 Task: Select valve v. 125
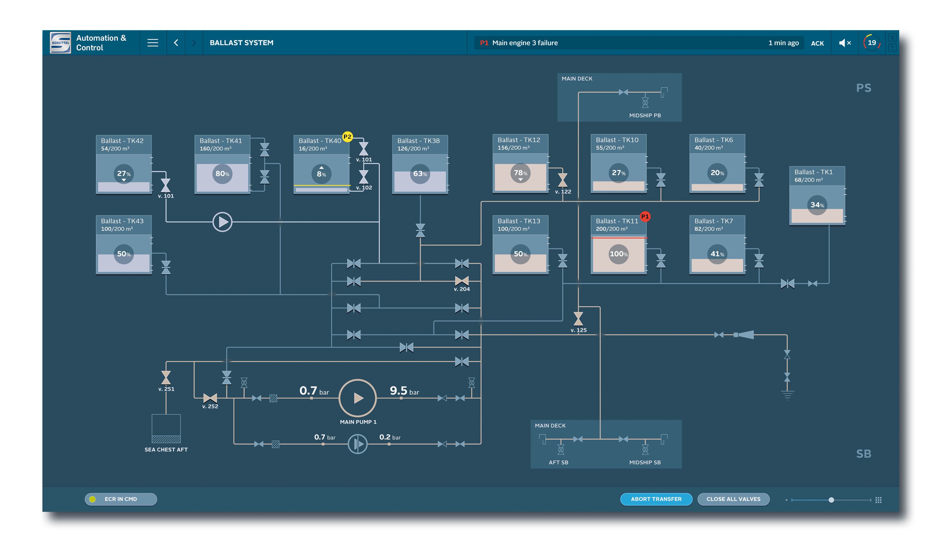click(x=578, y=319)
